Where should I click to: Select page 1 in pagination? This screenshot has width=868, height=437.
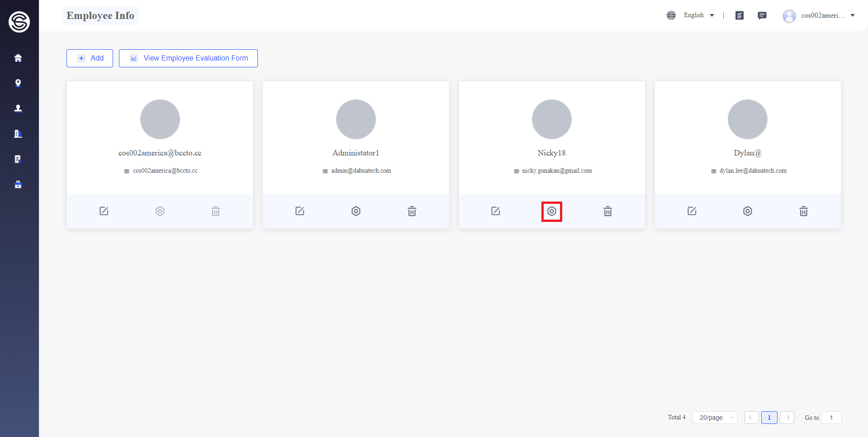coord(769,418)
